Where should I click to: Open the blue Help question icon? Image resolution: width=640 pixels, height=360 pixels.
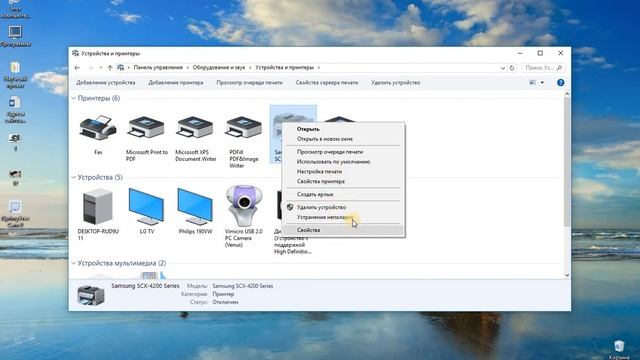(x=560, y=82)
